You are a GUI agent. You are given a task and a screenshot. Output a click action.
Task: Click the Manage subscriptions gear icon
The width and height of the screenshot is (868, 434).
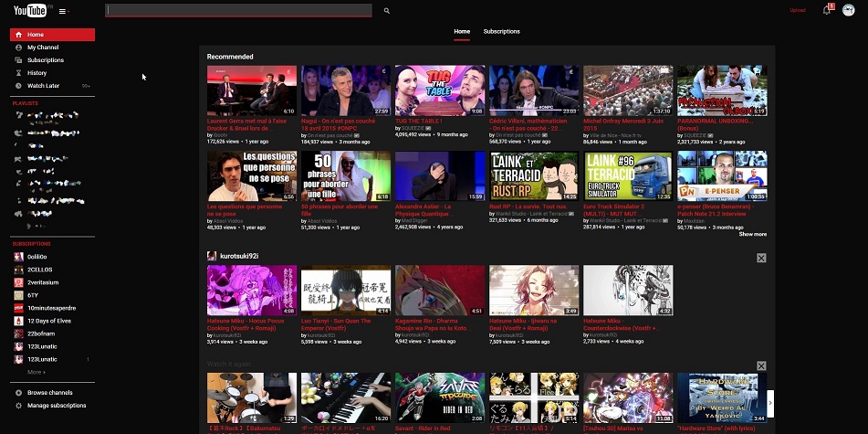tap(19, 406)
